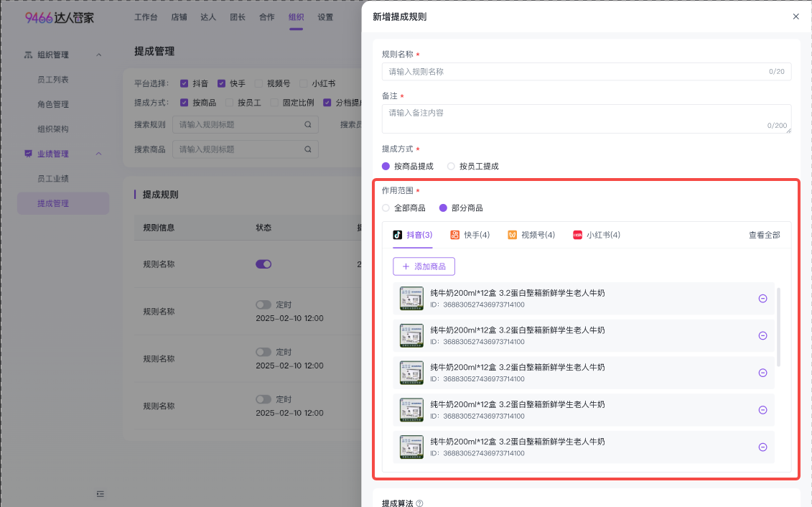
Task: Select the 全部商品 radio option
Action: tap(386, 208)
